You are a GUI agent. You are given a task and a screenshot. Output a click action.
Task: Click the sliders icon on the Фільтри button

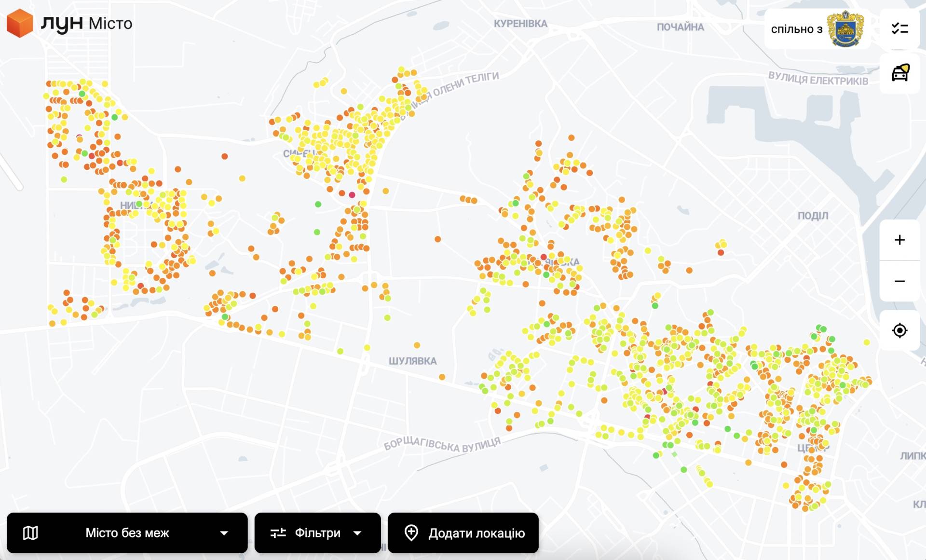click(x=278, y=533)
